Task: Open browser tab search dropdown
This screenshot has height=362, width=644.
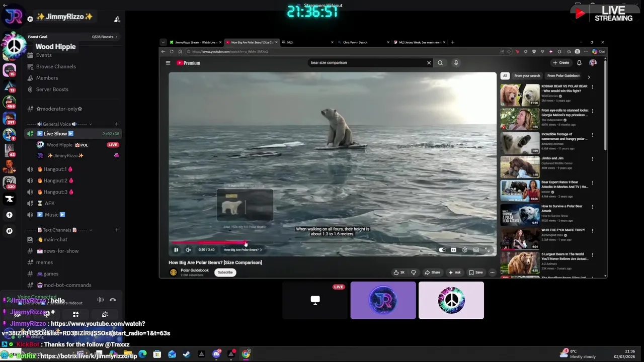Action: pyautogui.click(x=163, y=42)
